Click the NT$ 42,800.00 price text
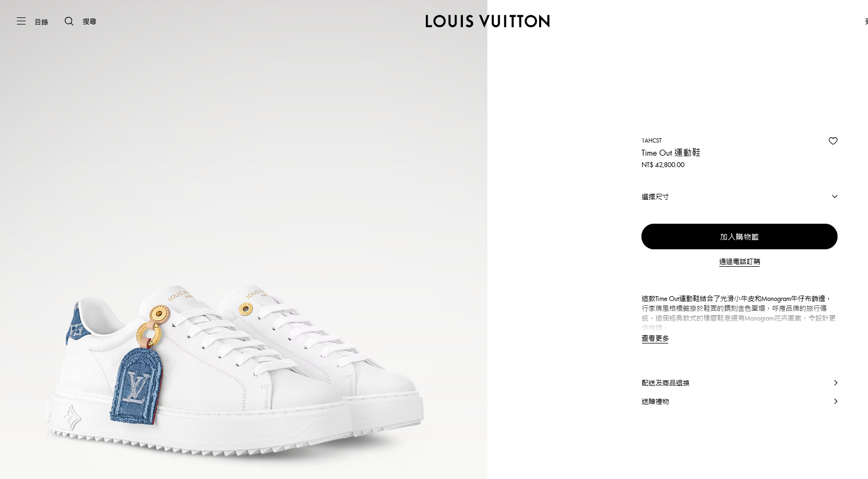Image resolution: width=868 pixels, height=479 pixels. [663, 165]
